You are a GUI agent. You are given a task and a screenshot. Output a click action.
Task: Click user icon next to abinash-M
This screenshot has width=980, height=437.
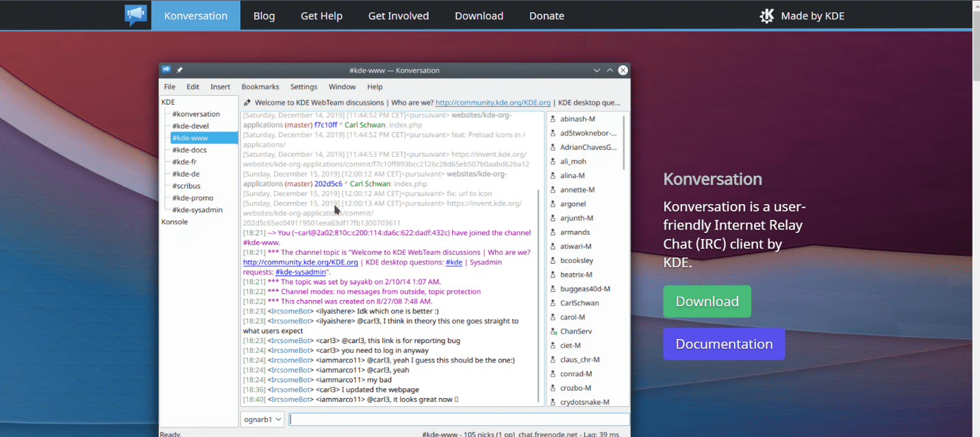pyautogui.click(x=553, y=119)
